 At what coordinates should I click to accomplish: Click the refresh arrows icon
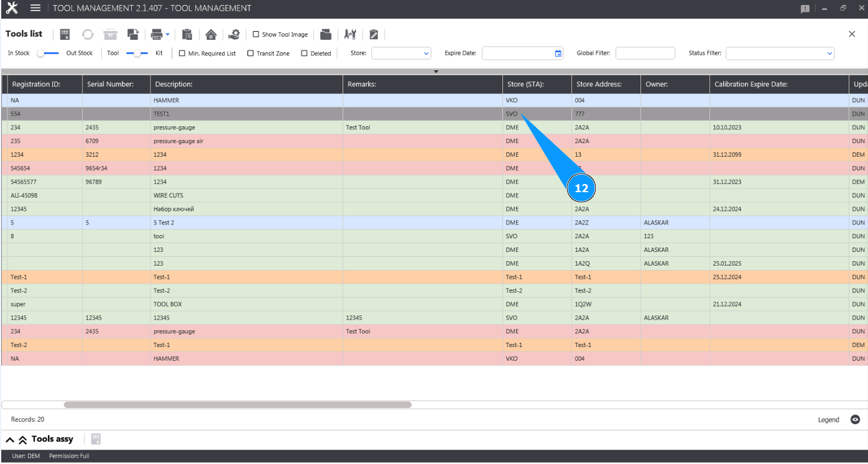point(88,34)
